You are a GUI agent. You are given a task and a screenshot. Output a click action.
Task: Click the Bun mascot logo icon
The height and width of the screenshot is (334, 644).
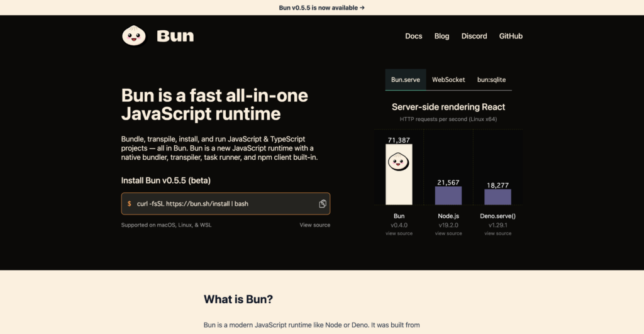pos(133,36)
